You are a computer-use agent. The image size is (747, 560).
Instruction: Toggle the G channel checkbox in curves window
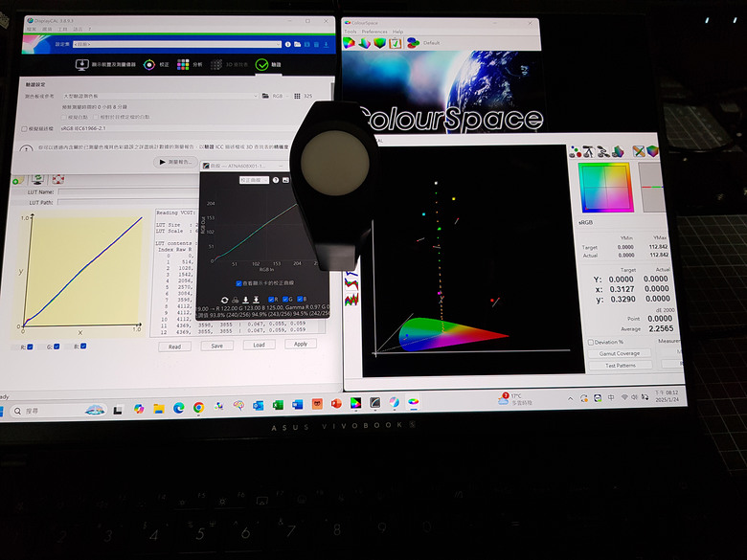285,300
